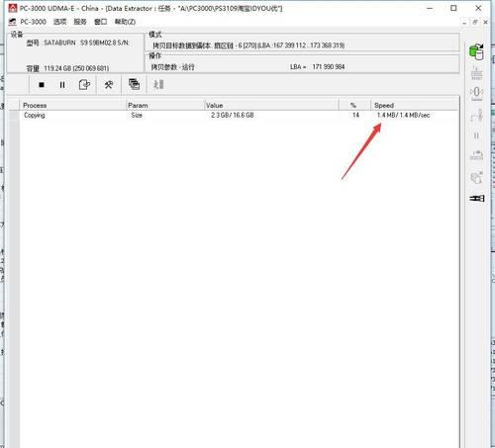The image size is (495, 448).
Task: Click the black connector icon in sidebar
Action: click(x=477, y=198)
